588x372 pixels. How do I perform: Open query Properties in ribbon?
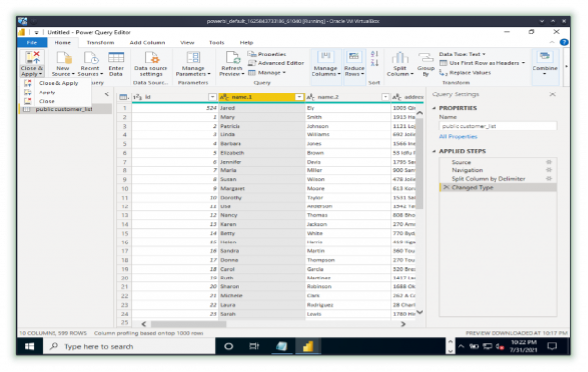[268, 54]
